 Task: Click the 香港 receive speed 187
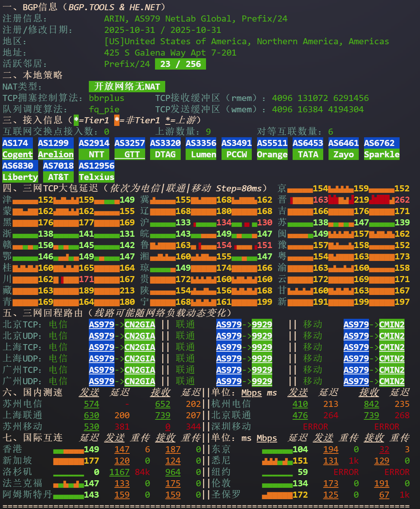pyautogui.click(x=173, y=449)
